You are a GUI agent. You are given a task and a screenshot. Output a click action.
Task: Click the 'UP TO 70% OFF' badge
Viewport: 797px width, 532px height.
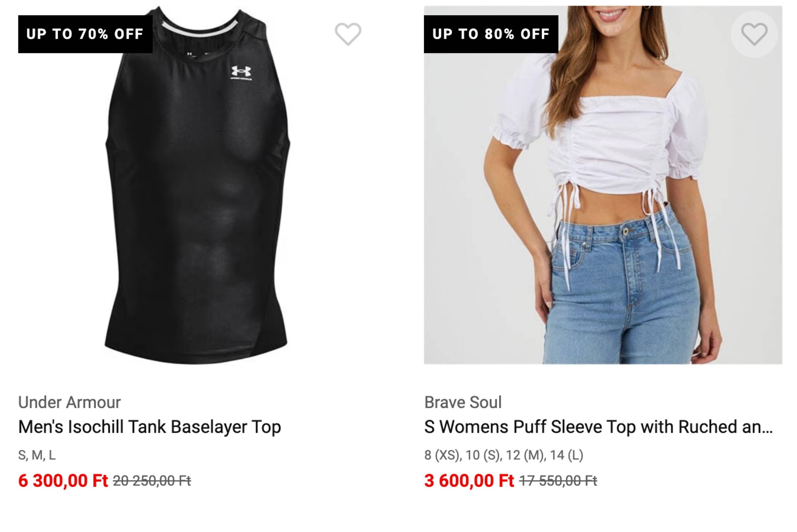(x=85, y=34)
